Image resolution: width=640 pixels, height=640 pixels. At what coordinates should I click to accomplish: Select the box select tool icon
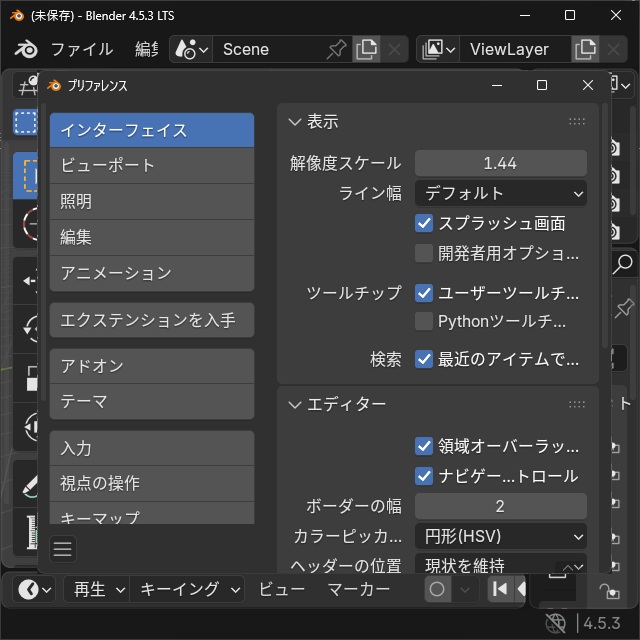pyautogui.click(x=25, y=122)
